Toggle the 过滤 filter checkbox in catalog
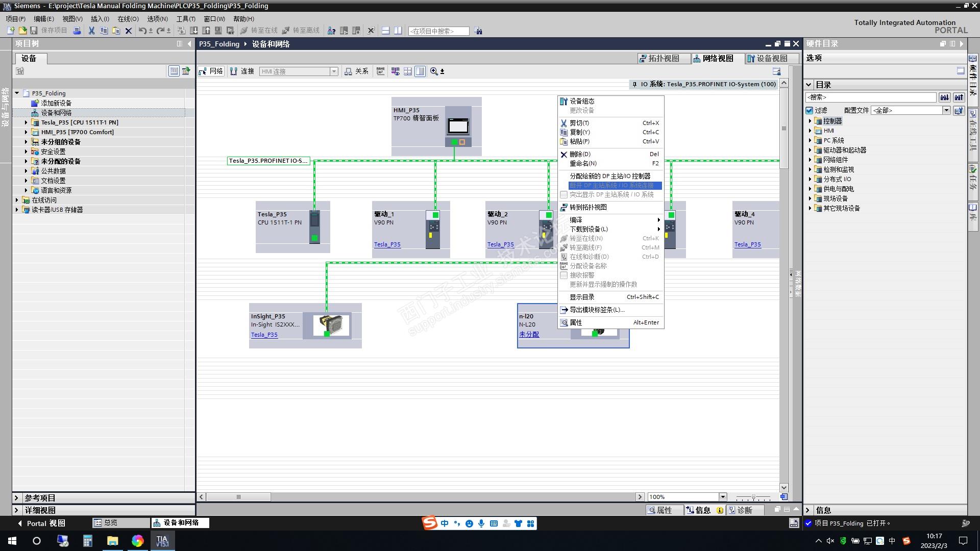The width and height of the screenshot is (980, 551). pyautogui.click(x=810, y=110)
